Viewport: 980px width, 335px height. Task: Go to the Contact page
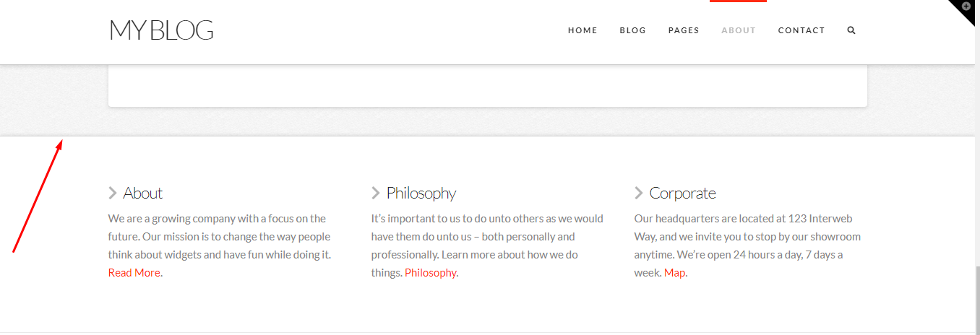coord(801,30)
